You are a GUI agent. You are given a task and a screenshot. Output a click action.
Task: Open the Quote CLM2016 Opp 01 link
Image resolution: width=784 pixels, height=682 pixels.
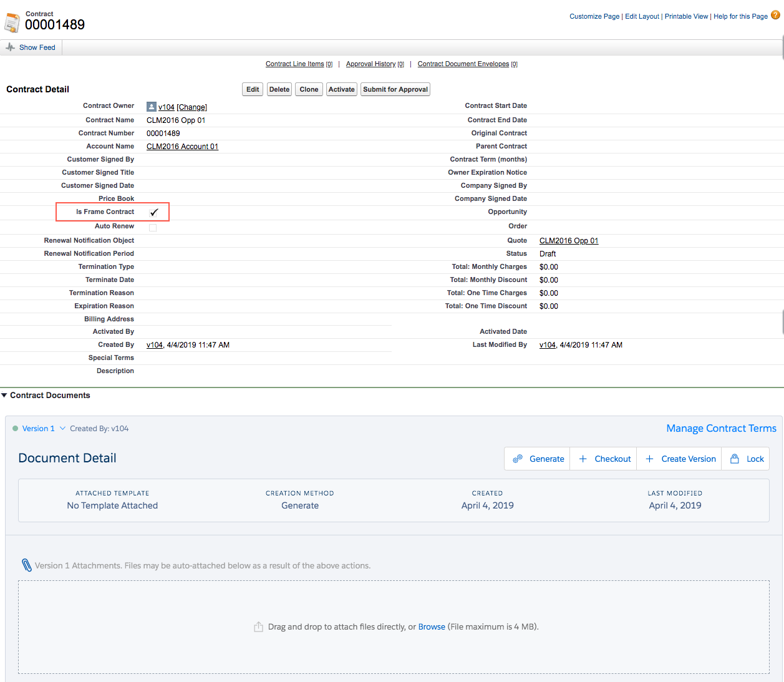tap(569, 241)
